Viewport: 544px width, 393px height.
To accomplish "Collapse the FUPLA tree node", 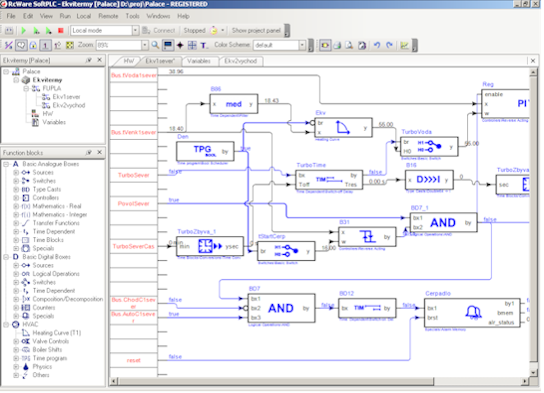I will point(26,88).
